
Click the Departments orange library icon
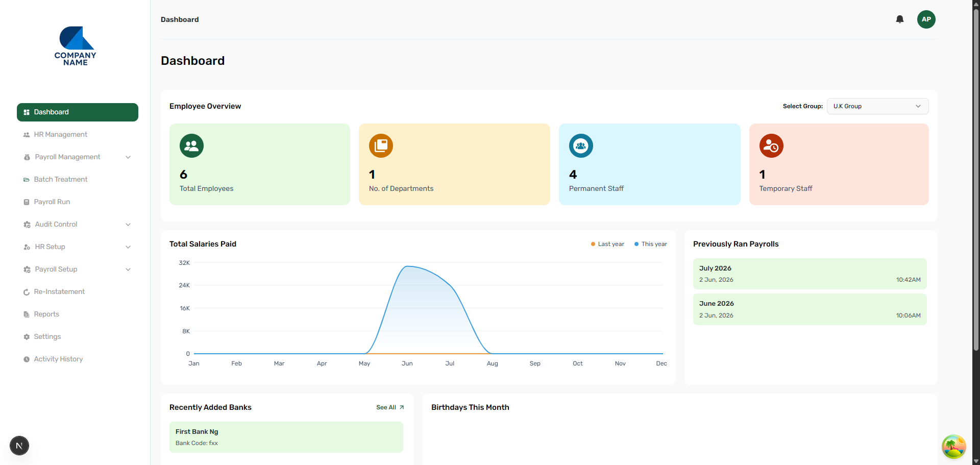click(381, 146)
